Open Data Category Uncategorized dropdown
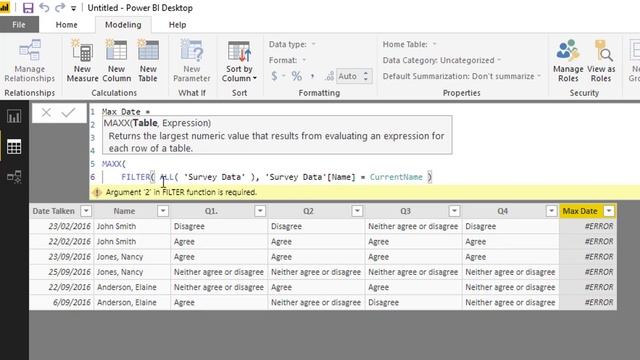This screenshot has height=360, width=640. pyautogui.click(x=442, y=60)
